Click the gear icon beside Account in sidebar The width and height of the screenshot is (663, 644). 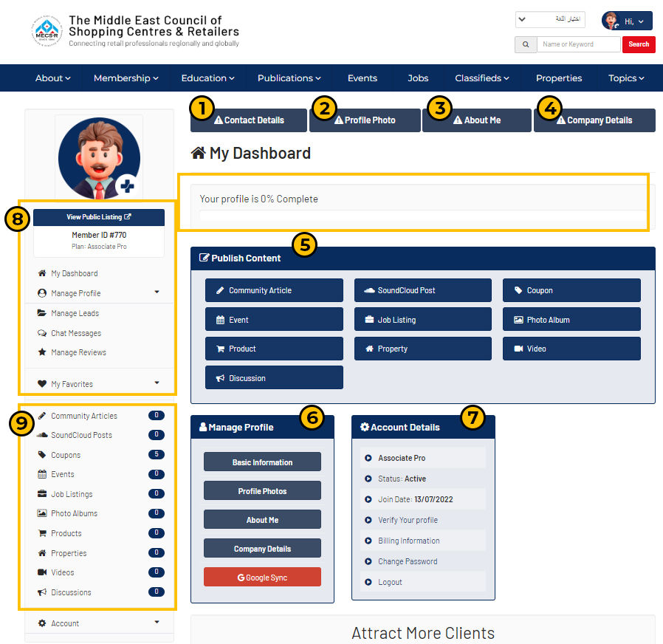[x=42, y=623]
